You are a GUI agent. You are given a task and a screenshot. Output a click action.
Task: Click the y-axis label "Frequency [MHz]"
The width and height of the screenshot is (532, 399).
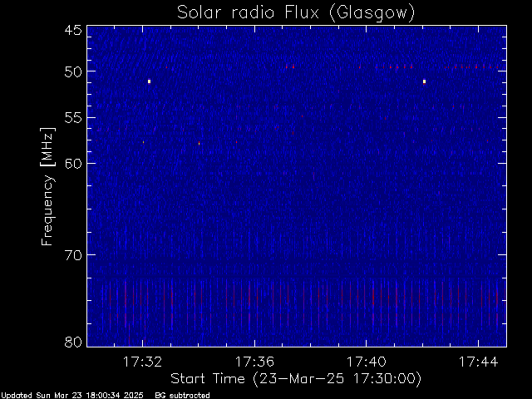point(47,186)
